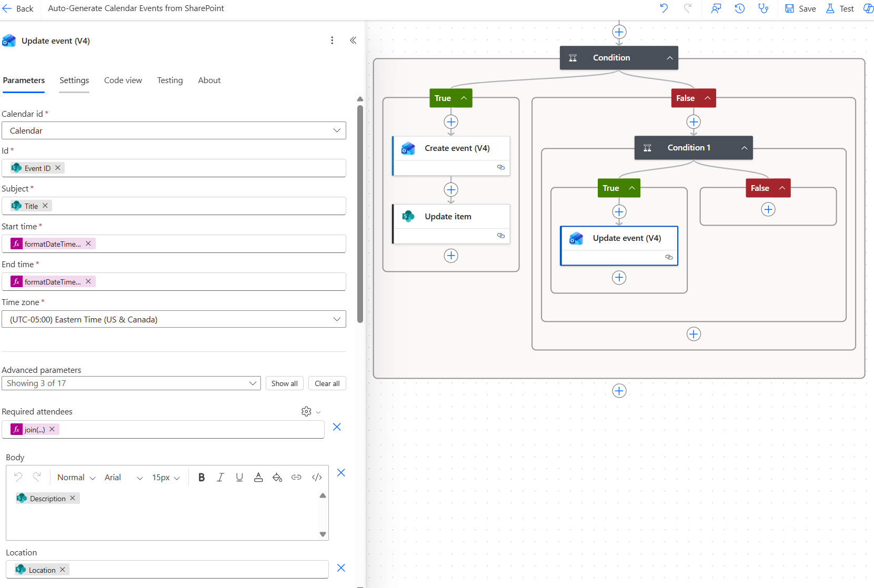The image size is (874, 588).
Task: Insert link in Body editor
Action: [x=296, y=477]
